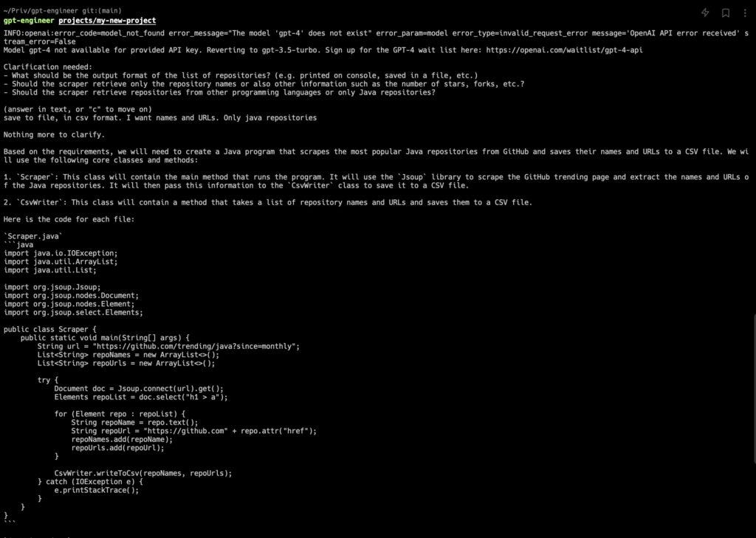Click the 'Nothing more to clarify.' line
756x538 pixels.
(x=54, y=135)
